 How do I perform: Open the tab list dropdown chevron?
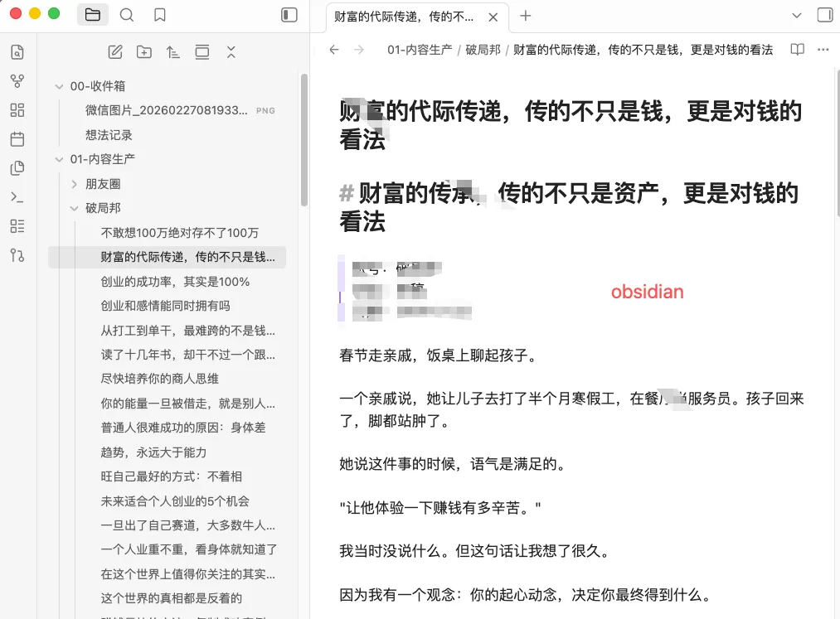797,16
